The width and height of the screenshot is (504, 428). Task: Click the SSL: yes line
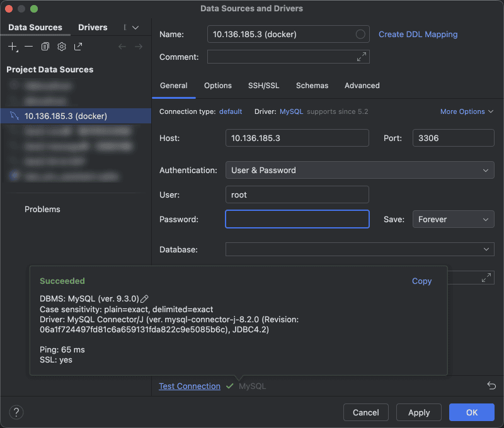click(x=56, y=360)
